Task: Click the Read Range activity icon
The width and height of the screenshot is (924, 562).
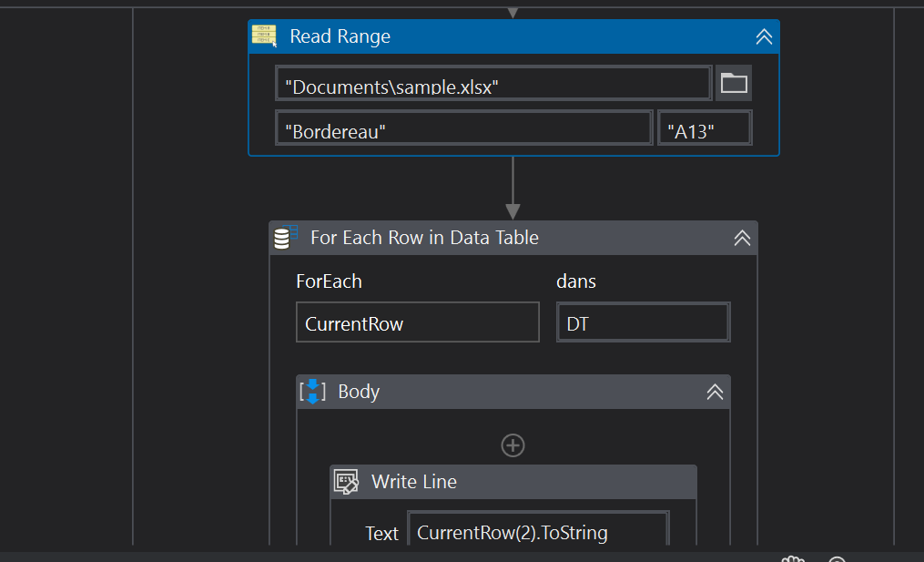Action: pos(264,36)
